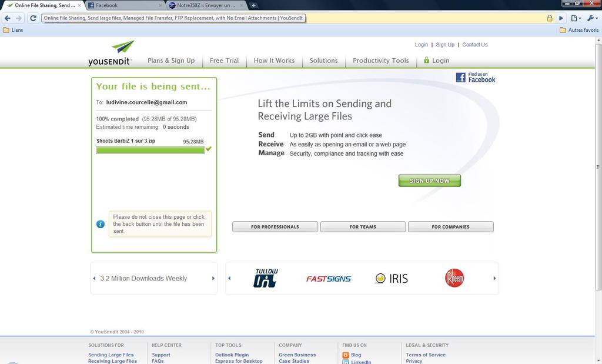Advance the downloads stat with right arrow
The image size is (602, 364).
pyautogui.click(x=213, y=279)
